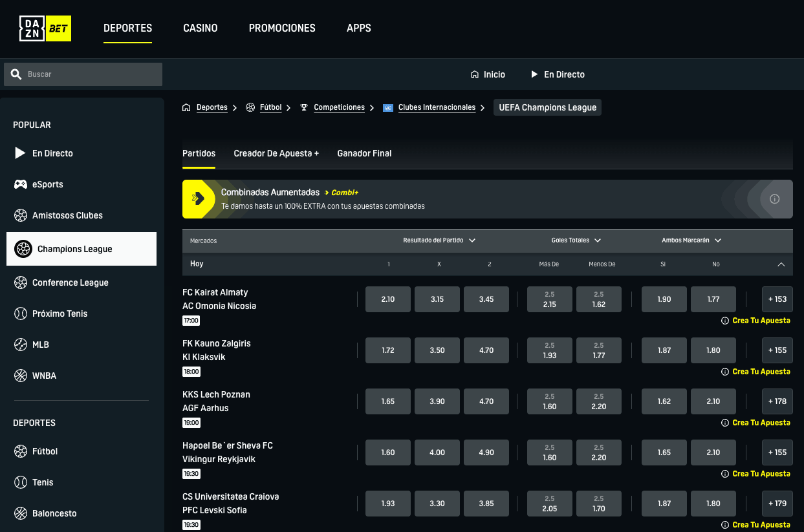Click info icon for Lech Poznan Crea Tu Apuesta
This screenshot has width=804, height=532.
point(725,423)
